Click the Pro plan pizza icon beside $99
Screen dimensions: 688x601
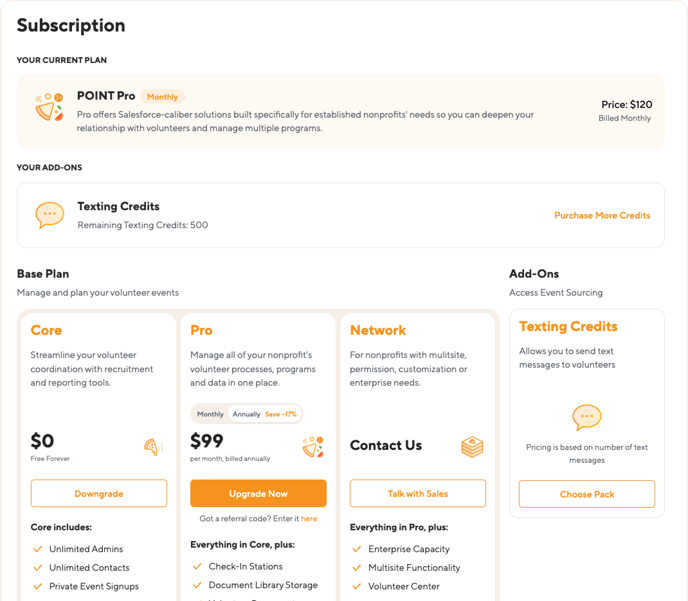coord(313,447)
